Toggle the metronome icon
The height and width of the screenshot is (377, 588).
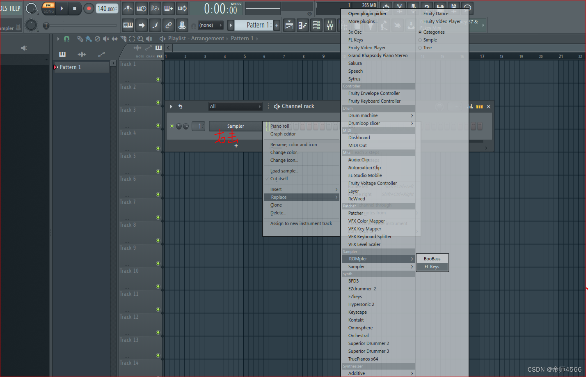click(128, 8)
